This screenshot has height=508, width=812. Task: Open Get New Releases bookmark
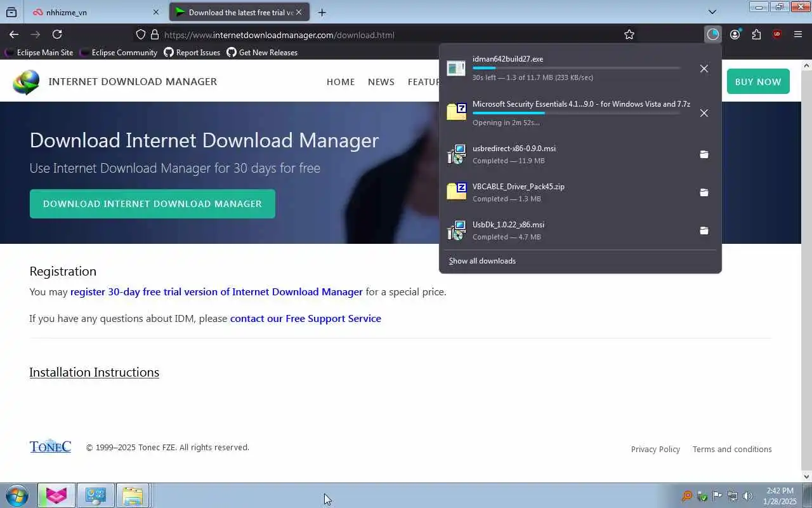click(262, 53)
